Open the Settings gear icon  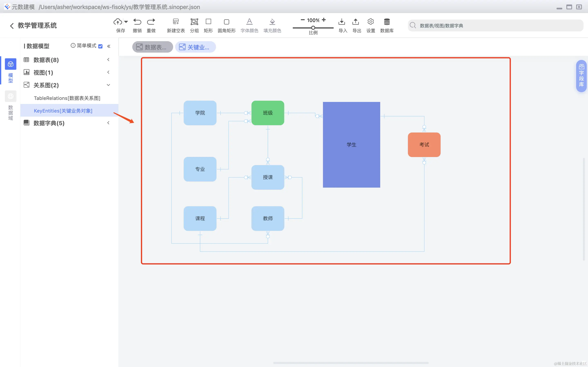pyautogui.click(x=371, y=22)
